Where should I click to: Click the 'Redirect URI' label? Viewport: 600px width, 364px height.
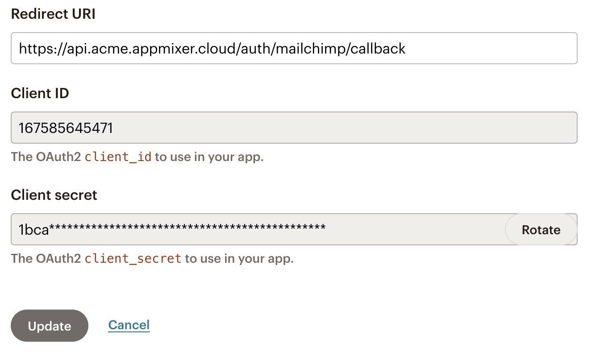(53, 14)
